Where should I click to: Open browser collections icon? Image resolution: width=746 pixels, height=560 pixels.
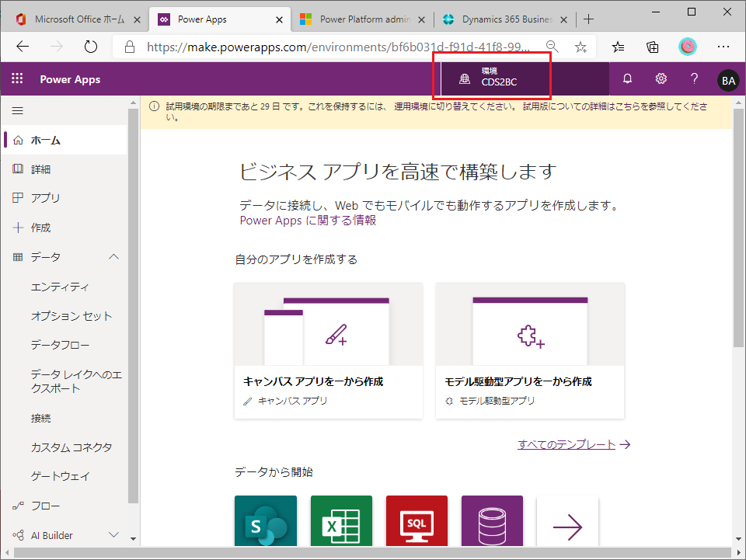coord(652,47)
